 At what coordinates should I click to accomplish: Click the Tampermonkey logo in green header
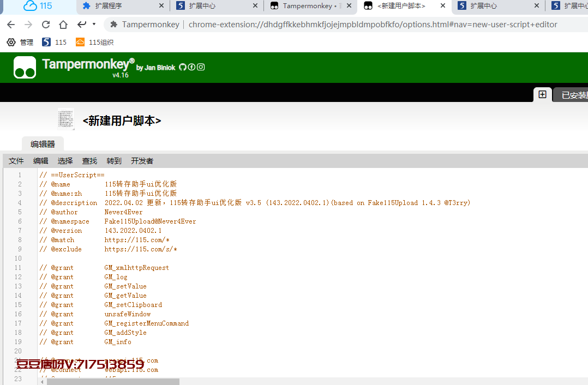click(25, 68)
